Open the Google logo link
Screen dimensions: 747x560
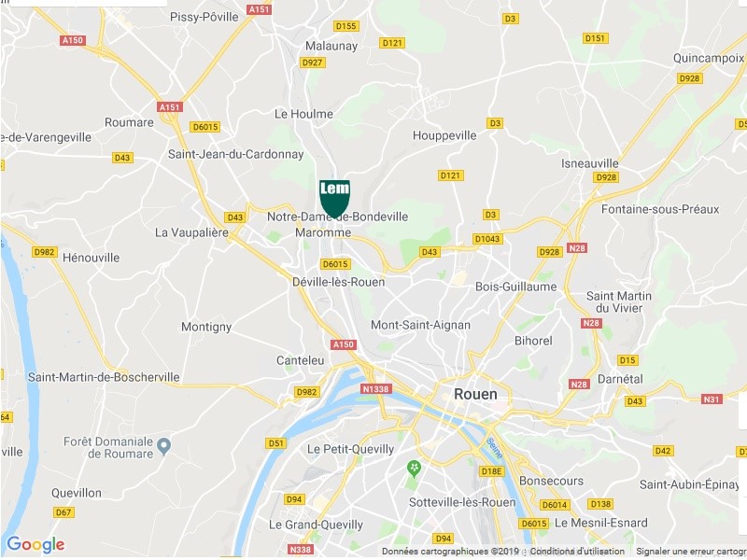[35, 545]
